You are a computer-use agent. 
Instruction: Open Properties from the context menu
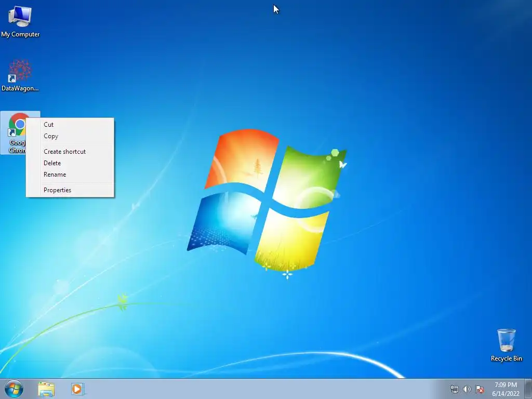pos(70,190)
